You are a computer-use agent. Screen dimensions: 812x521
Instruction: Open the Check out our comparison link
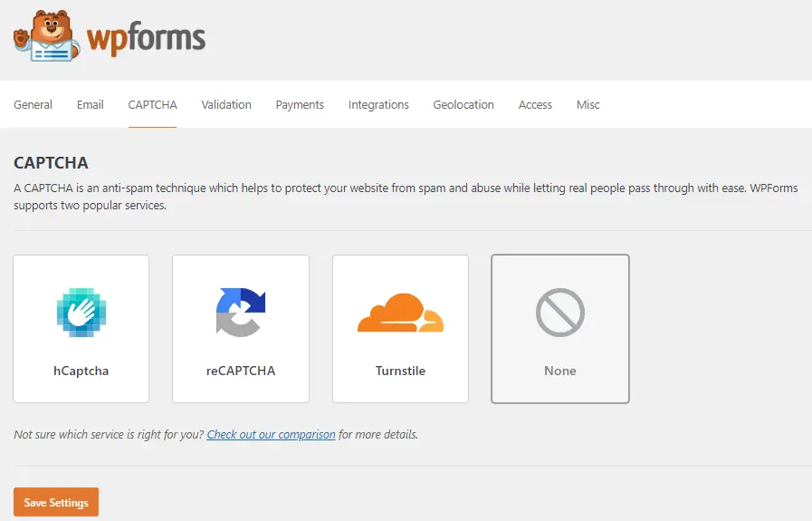click(272, 434)
